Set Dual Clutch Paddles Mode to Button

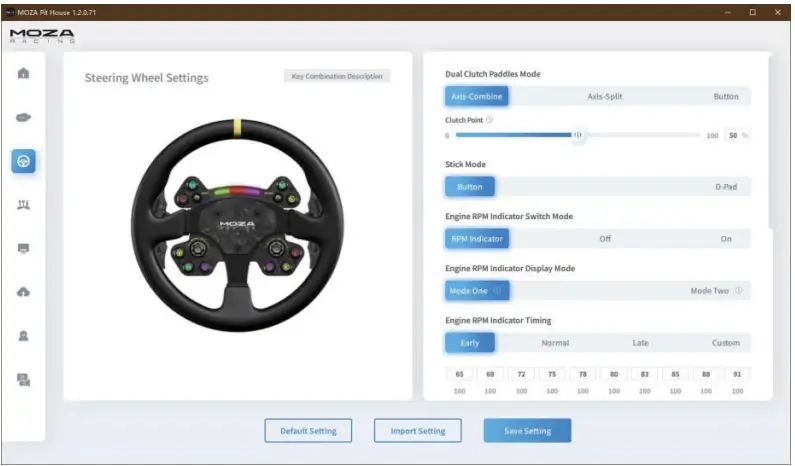click(x=726, y=96)
